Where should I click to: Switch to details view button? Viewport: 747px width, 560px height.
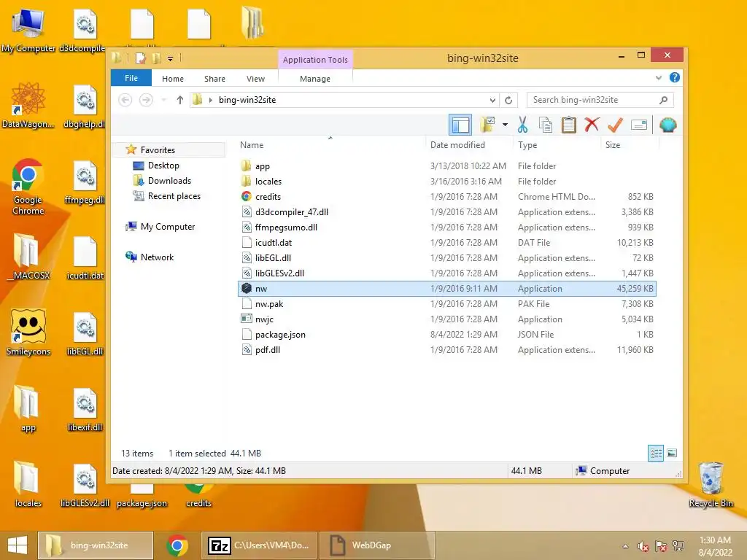click(x=656, y=453)
